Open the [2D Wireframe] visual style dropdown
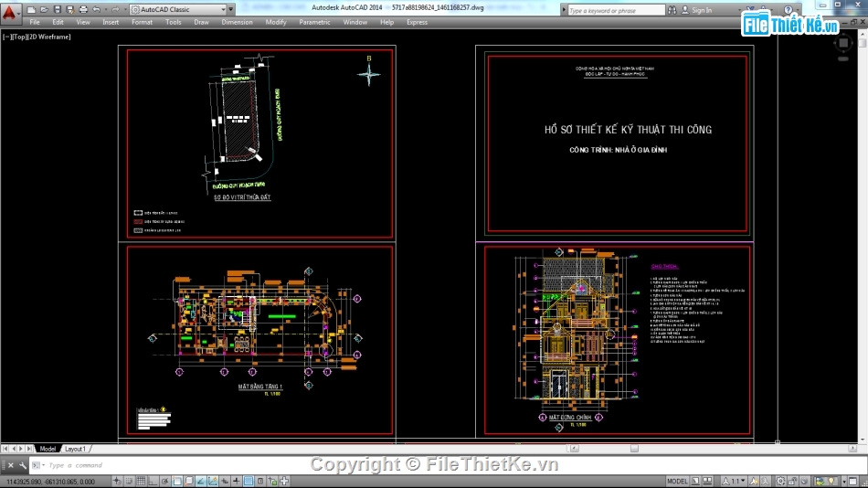The height and width of the screenshot is (488, 868). point(48,37)
